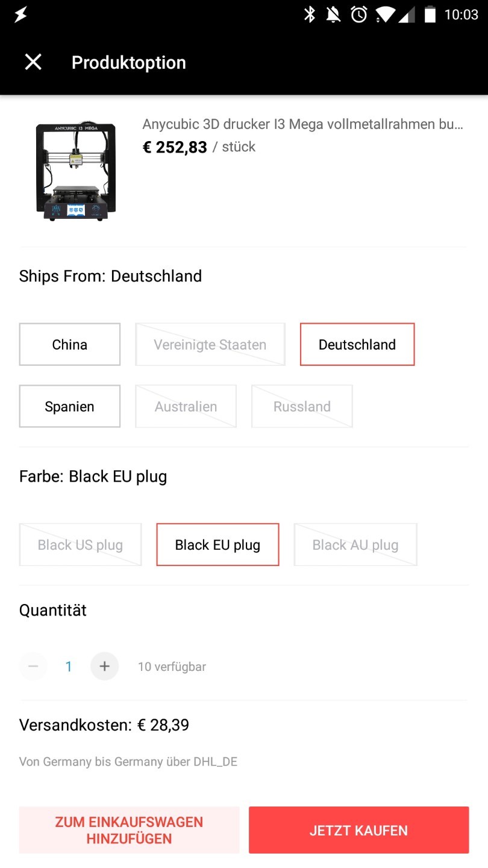Tap the alarm clock status icon
The height and width of the screenshot is (868, 488).
(x=359, y=14)
